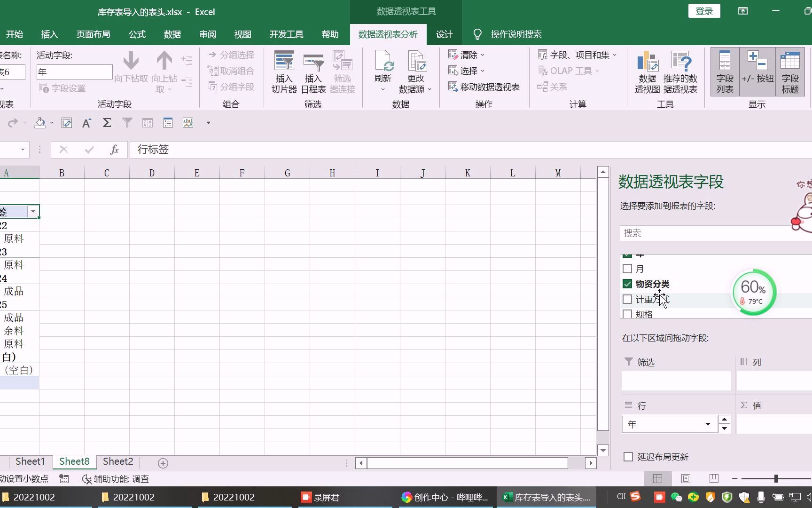Uncheck the 物资分类 field
This screenshot has width=812, height=508.
point(628,284)
